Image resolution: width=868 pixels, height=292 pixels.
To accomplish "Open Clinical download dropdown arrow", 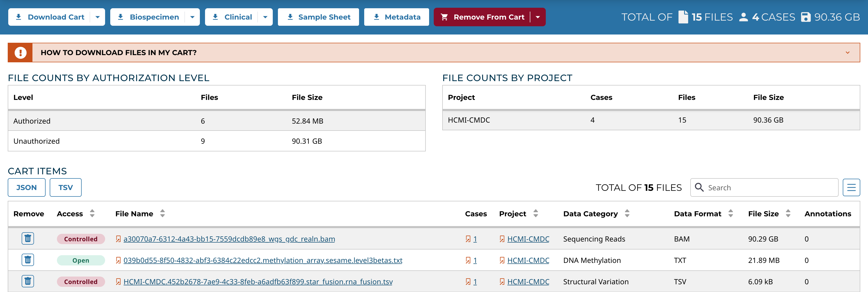I will tap(265, 17).
